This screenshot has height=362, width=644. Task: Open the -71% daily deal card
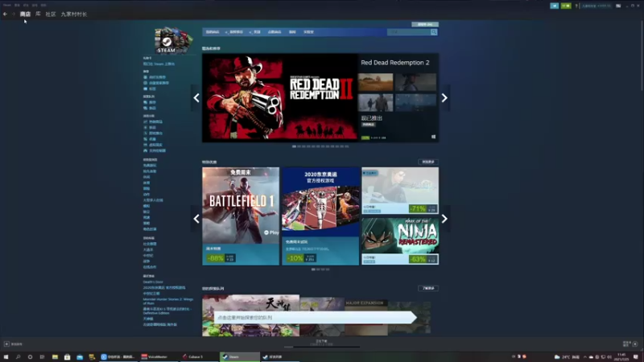pyautogui.click(x=400, y=191)
